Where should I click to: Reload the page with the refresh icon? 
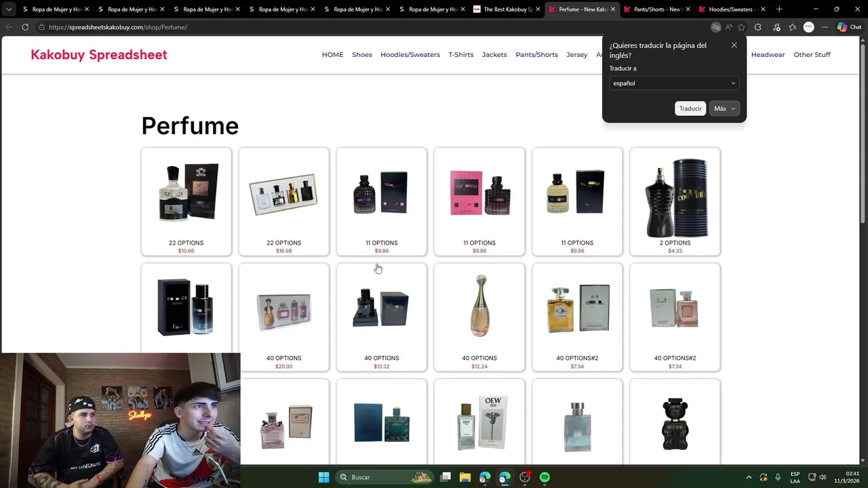[25, 27]
